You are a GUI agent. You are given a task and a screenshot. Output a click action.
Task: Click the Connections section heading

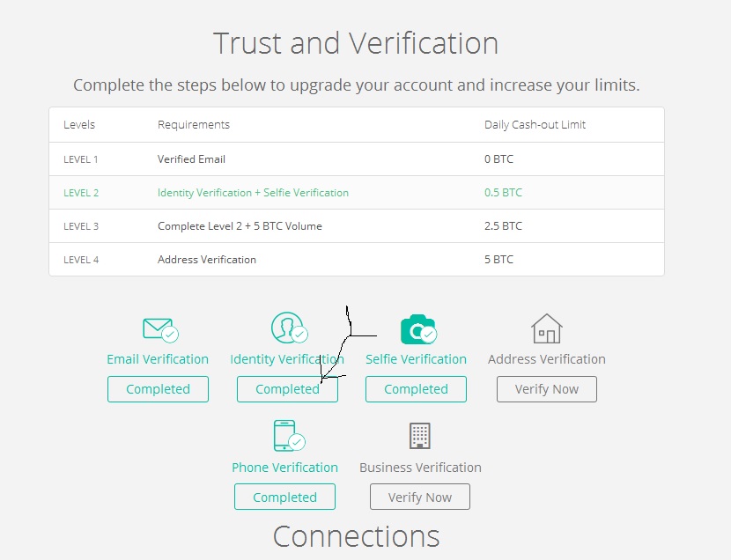coord(356,535)
